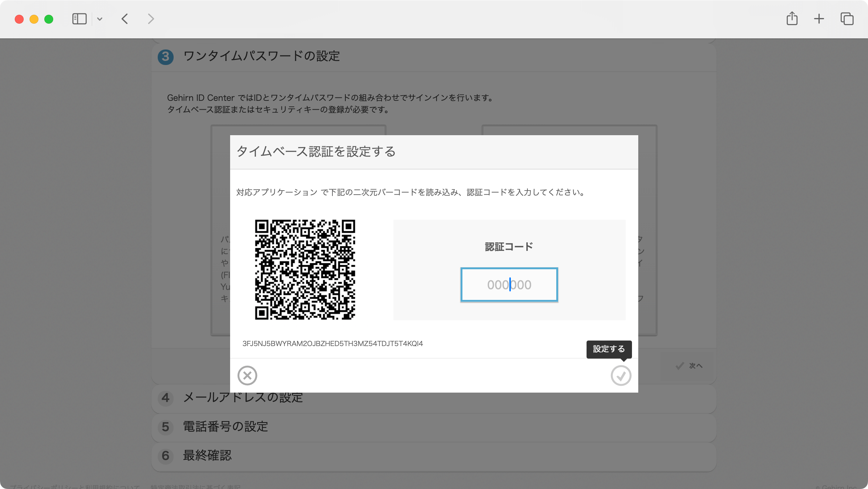The height and width of the screenshot is (489, 868).
Task: Click the forward navigation arrow
Action: [x=151, y=19]
